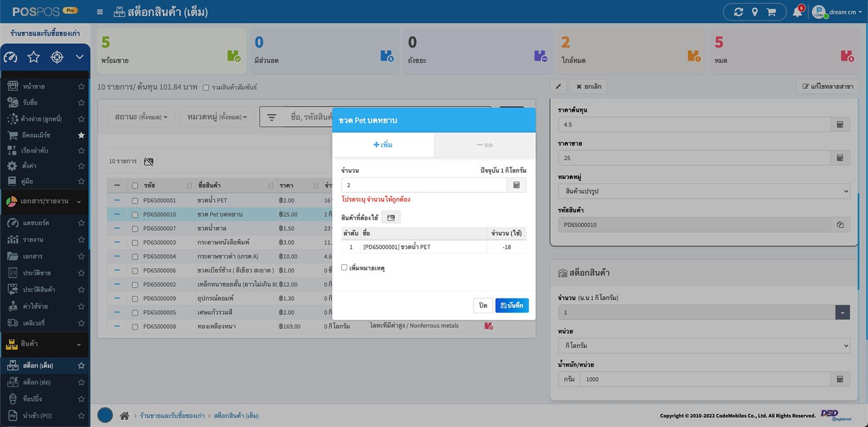Click the hamburger menu icon
Screen dimensions: 868x427
pos(100,12)
